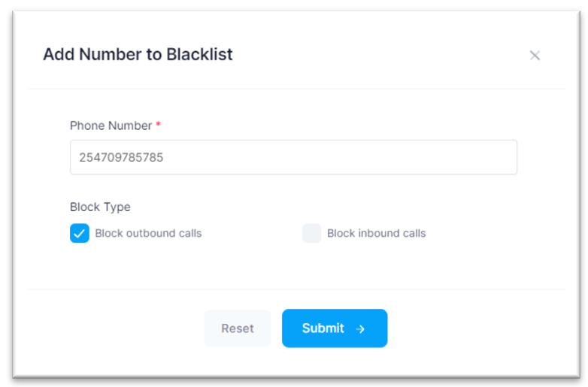Tick the gray unchecked box under Block Type
This screenshot has height=387, width=588.
click(311, 233)
